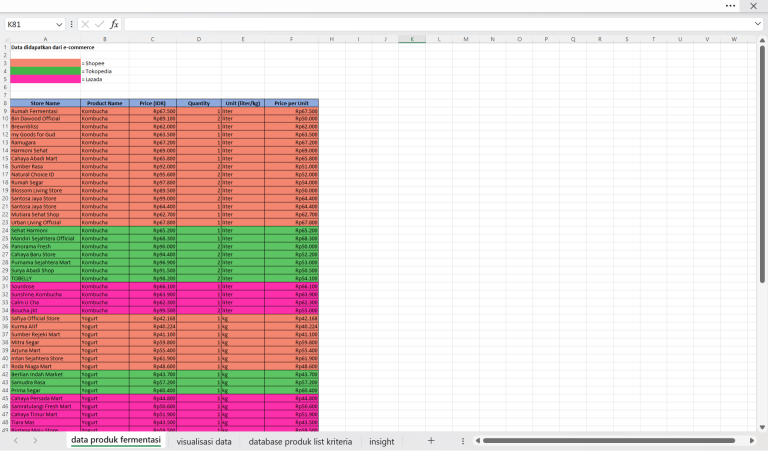Click the Enter checkmark in formula bar

point(99,24)
